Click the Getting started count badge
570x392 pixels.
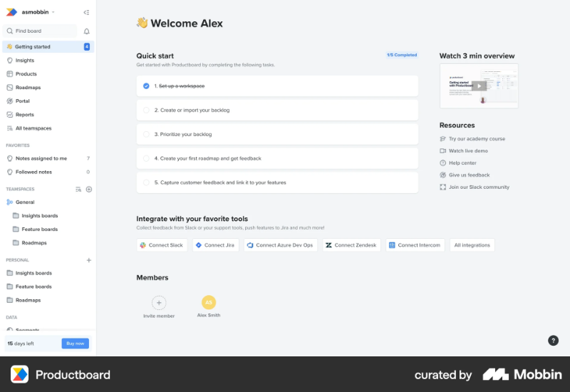coord(87,46)
